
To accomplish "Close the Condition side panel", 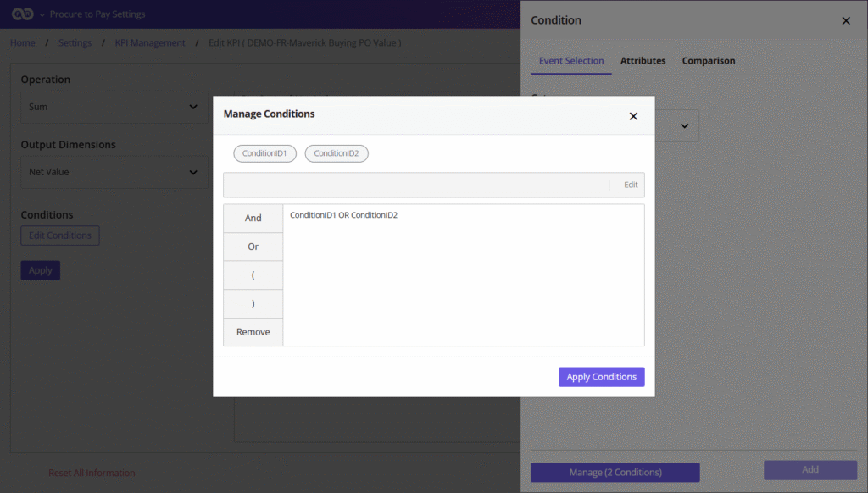I will (845, 21).
